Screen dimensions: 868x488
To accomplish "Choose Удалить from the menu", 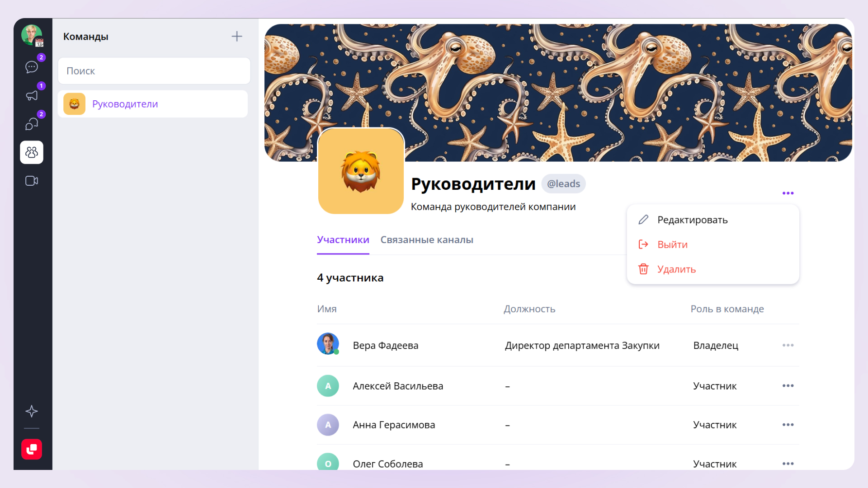I will [x=713, y=269].
